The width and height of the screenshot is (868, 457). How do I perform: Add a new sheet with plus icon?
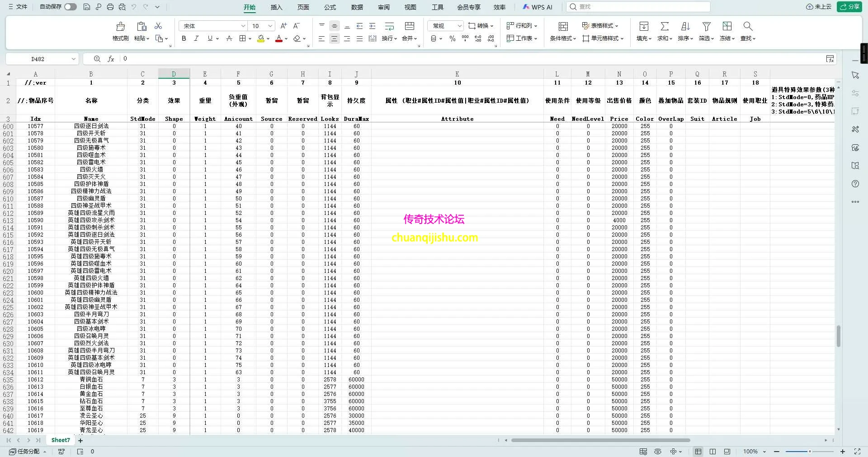click(x=80, y=440)
